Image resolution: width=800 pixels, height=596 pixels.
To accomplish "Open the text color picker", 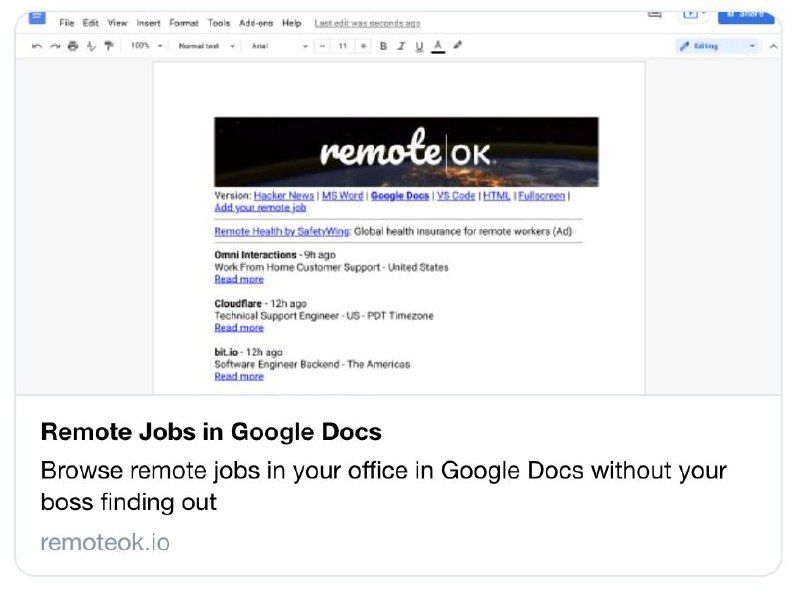I will click(438, 46).
